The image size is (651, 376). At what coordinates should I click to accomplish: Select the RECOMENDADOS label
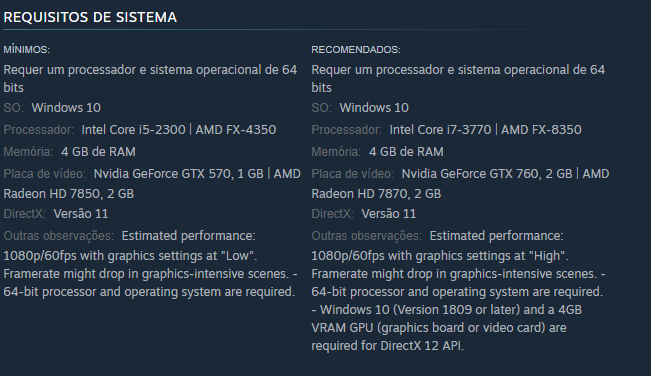356,49
